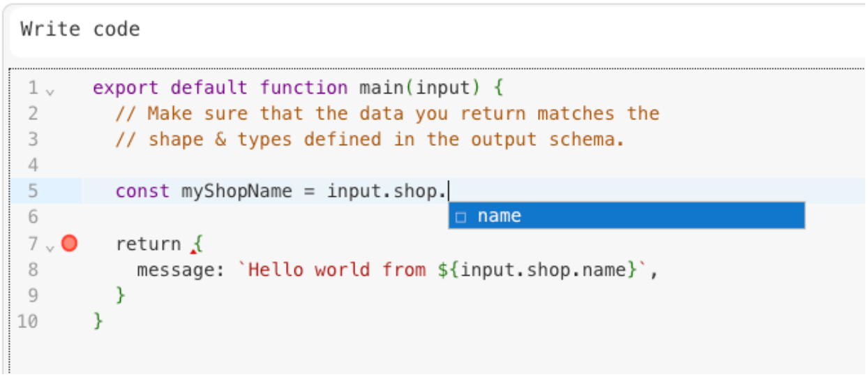The height and width of the screenshot is (377, 868).
Task: Click line number 10 in the gutter
Action: pyautogui.click(x=29, y=322)
